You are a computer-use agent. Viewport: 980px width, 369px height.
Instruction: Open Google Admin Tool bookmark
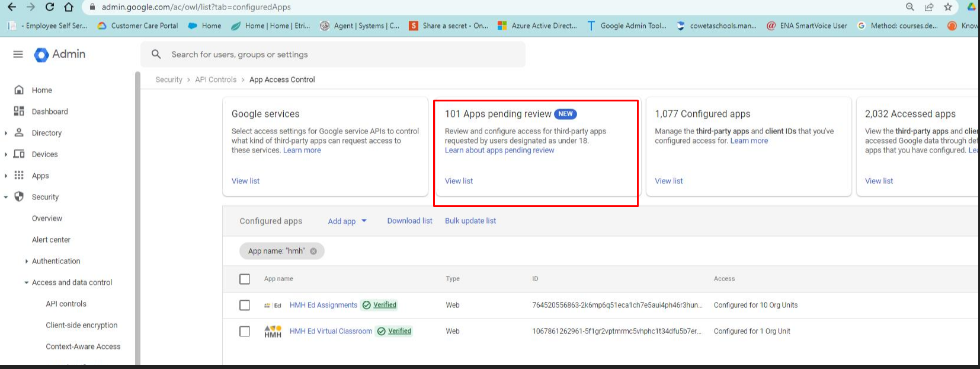coord(627,26)
